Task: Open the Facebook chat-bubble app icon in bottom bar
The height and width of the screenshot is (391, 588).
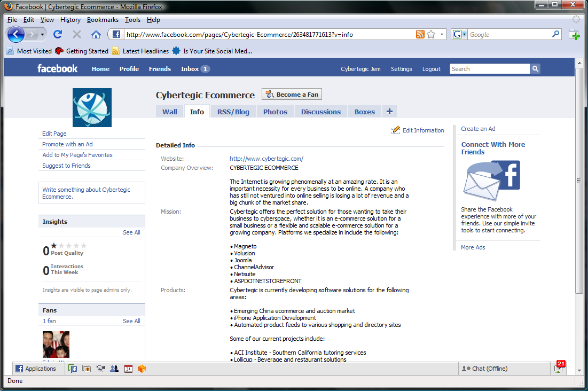Action: tap(73, 369)
